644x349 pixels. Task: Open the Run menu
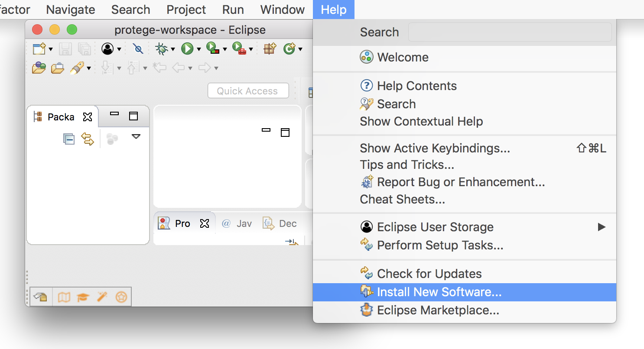pyautogui.click(x=233, y=10)
